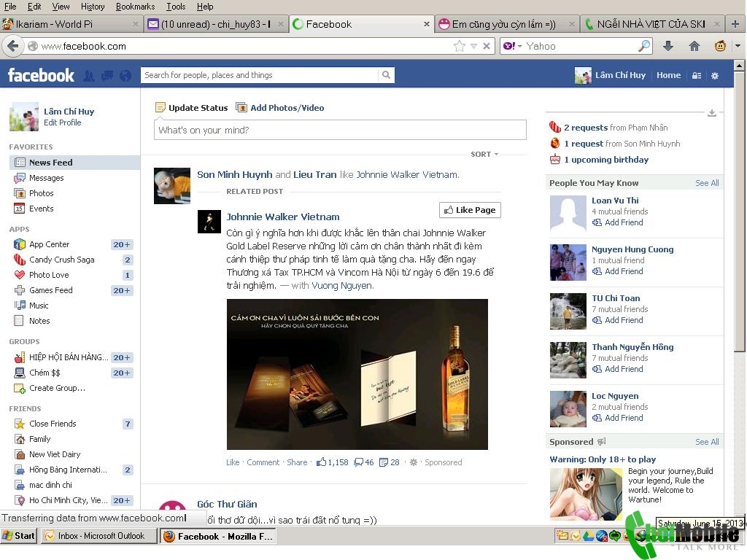
Task: Open Loc Nguyen profile thumbnail
Action: coord(568,409)
